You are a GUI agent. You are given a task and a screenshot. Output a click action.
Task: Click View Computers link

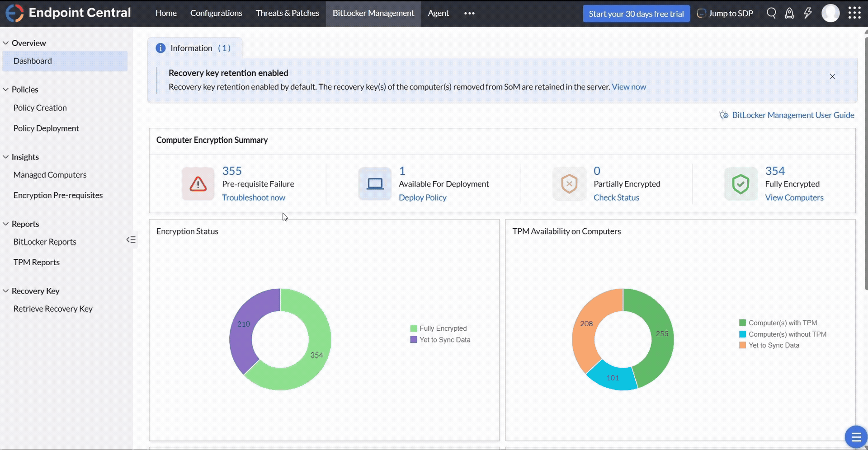coord(794,197)
